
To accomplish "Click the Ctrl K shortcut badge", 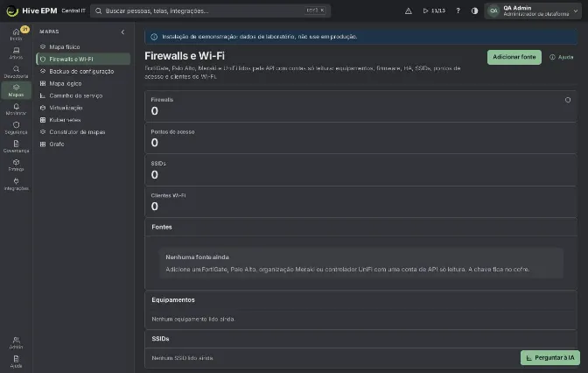I will coord(315,11).
